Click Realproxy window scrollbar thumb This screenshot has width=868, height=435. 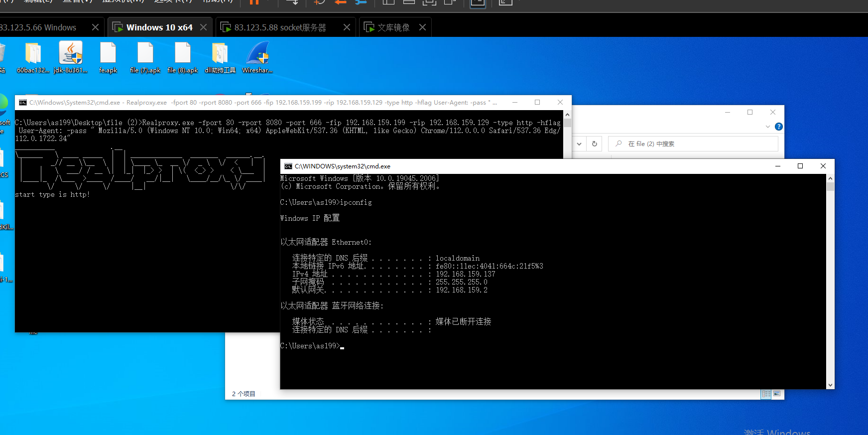tap(567, 123)
